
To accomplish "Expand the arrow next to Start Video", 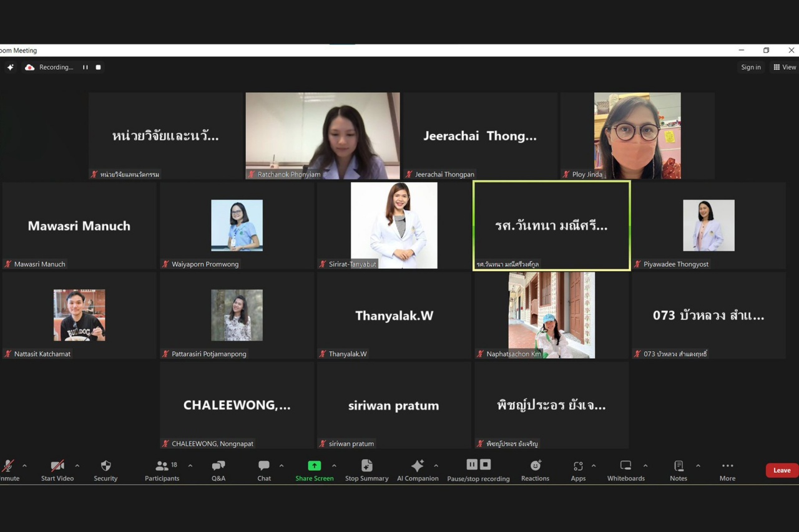I will [x=77, y=466].
